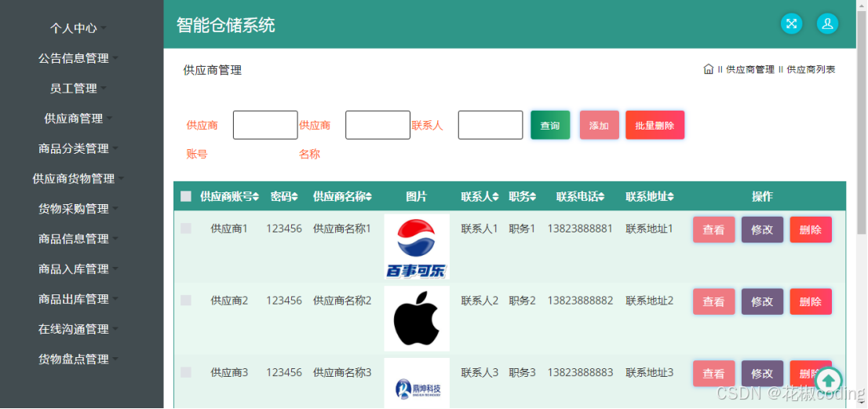Expand the 供应商管理 sidebar menu
This screenshot has width=868, height=409.
click(78, 119)
